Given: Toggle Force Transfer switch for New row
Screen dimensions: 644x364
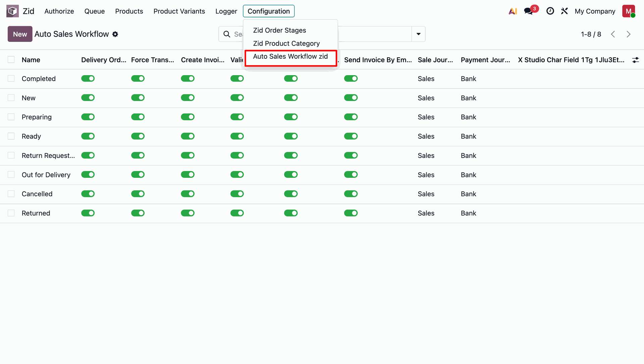Looking at the screenshot, I should (x=138, y=98).
